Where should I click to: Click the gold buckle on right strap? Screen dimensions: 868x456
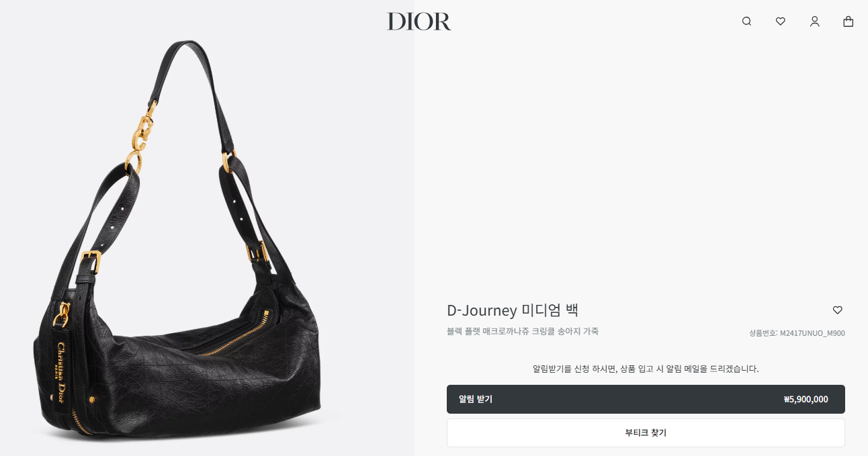[x=257, y=251]
